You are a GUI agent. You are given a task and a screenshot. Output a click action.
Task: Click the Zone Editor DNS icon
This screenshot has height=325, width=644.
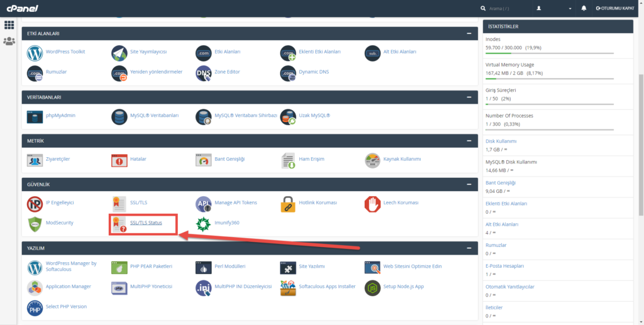click(203, 73)
